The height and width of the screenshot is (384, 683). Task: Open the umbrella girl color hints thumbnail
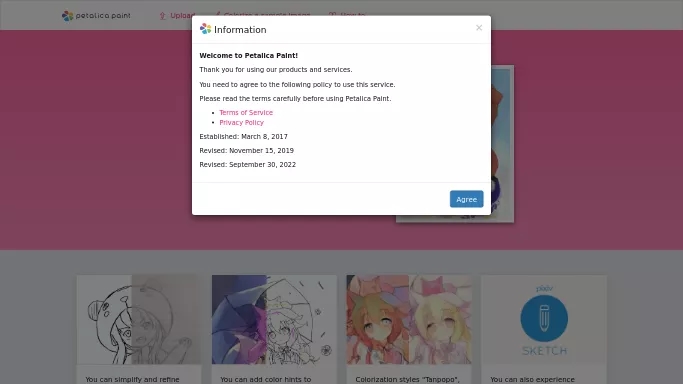[x=274, y=319]
